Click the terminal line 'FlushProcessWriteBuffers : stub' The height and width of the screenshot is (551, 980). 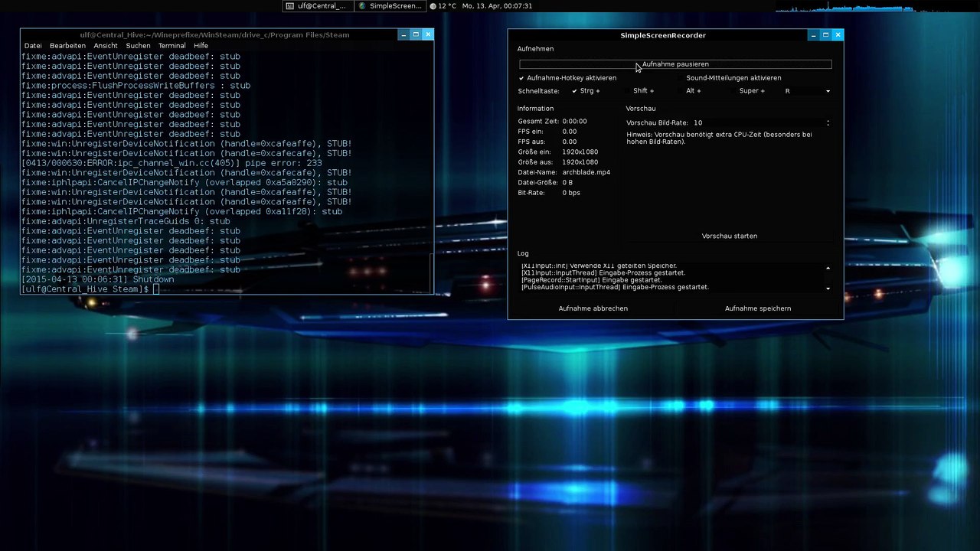coord(136,86)
